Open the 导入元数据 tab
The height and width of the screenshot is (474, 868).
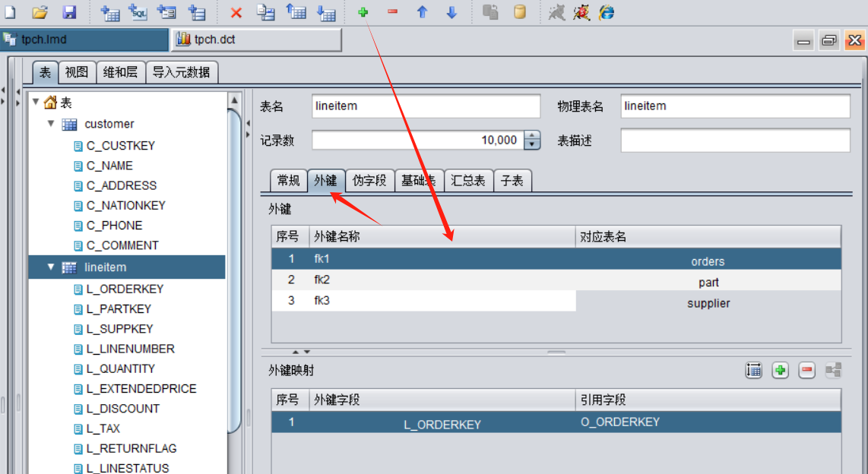pyautogui.click(x=181, y=72)
